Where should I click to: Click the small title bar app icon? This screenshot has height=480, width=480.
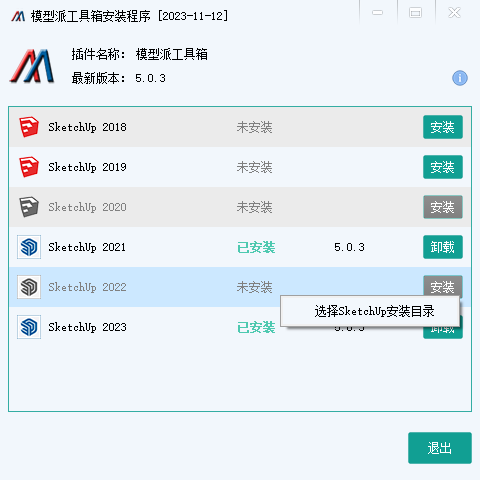[18, 16]
